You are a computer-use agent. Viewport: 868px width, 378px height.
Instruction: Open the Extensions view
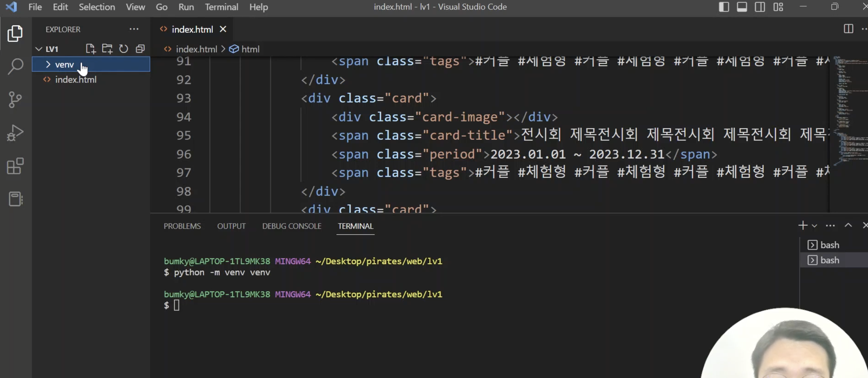click(x=15, y=166)
